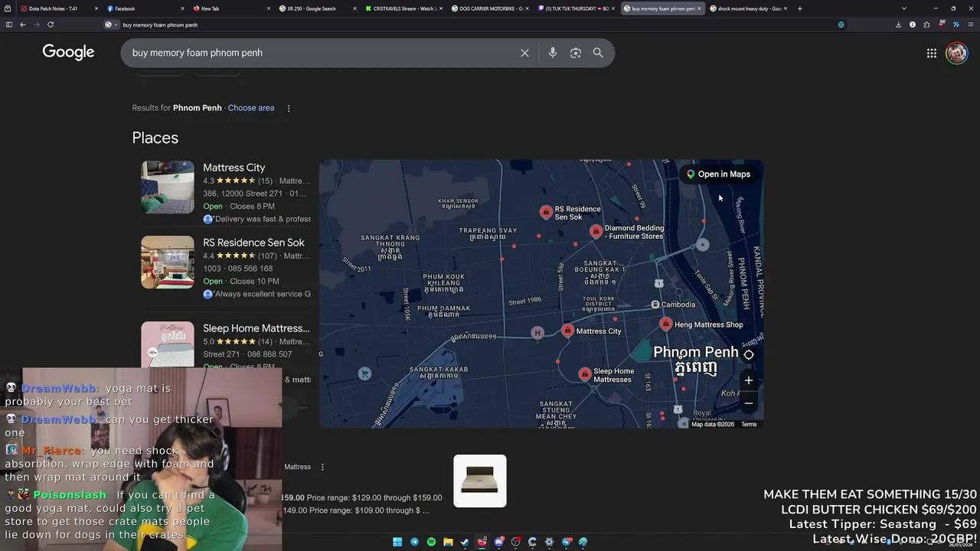The width and height of the screenshot is (980, 551).
Task: Open File Explorer from the taskbar
Action: [448, 542]
